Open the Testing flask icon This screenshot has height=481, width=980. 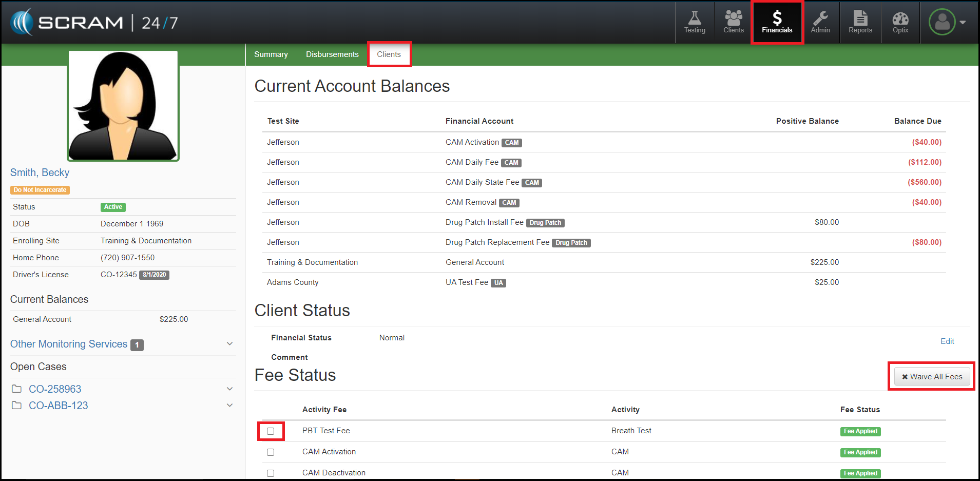click(695, 23)
